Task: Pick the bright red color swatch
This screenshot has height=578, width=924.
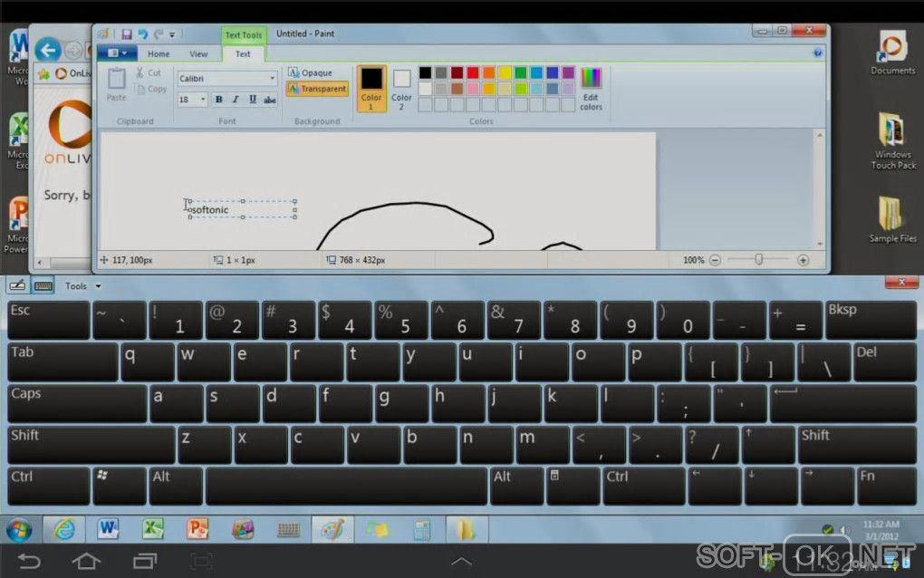Action: pyautogui.click(x=473, y=72)
